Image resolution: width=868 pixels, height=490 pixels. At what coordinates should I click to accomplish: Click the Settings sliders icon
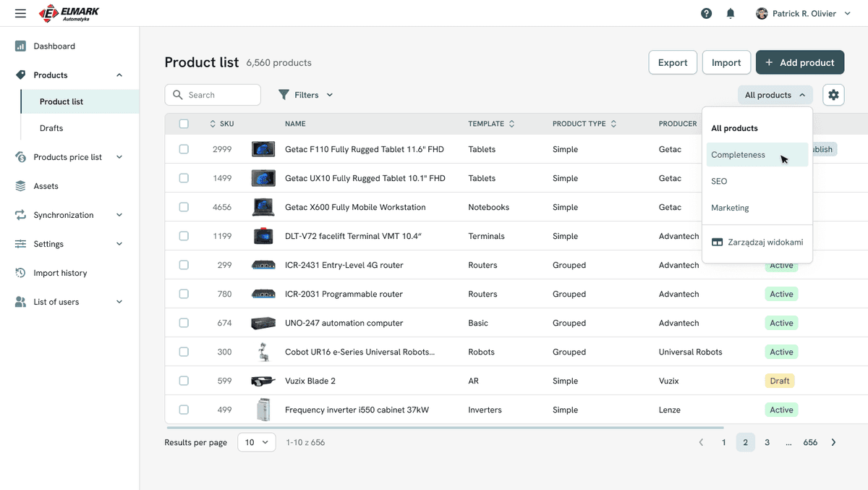click(20, 244)
